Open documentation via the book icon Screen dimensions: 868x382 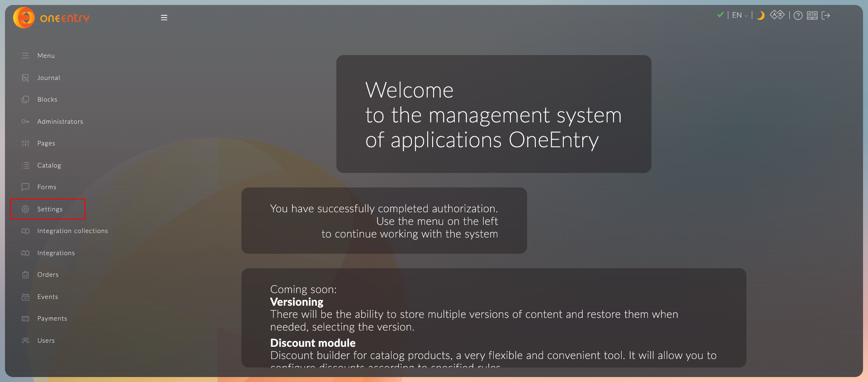click(x=812, y=15)
